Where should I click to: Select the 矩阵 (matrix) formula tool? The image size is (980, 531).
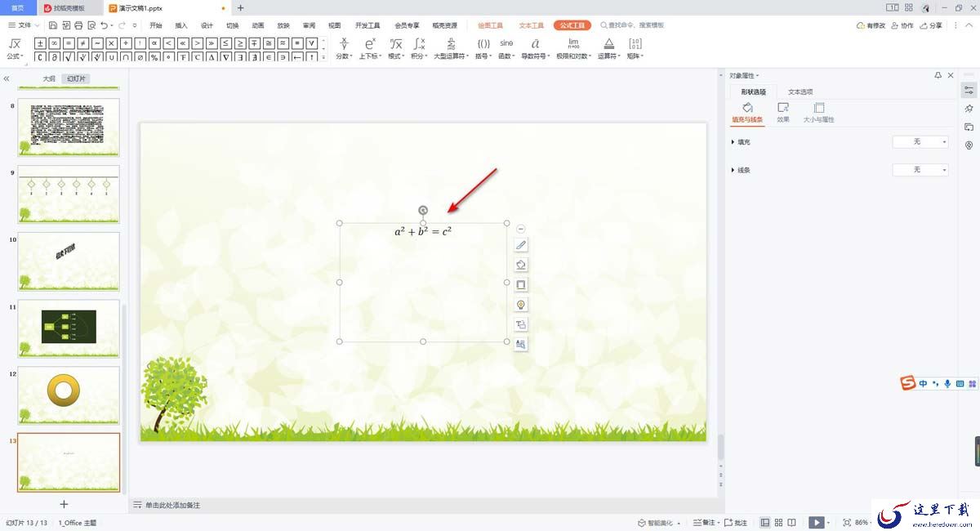point(635,47)
